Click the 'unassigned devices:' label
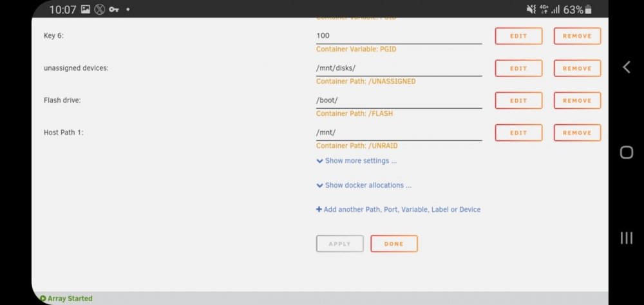Image resolution: width=644 pixels, height=305 pixels. [76, 69]
